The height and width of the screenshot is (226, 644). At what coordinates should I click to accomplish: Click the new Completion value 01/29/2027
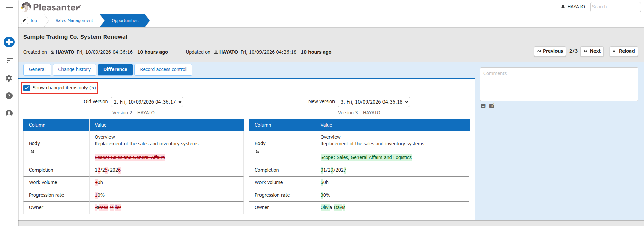click(x=333, y=170)
